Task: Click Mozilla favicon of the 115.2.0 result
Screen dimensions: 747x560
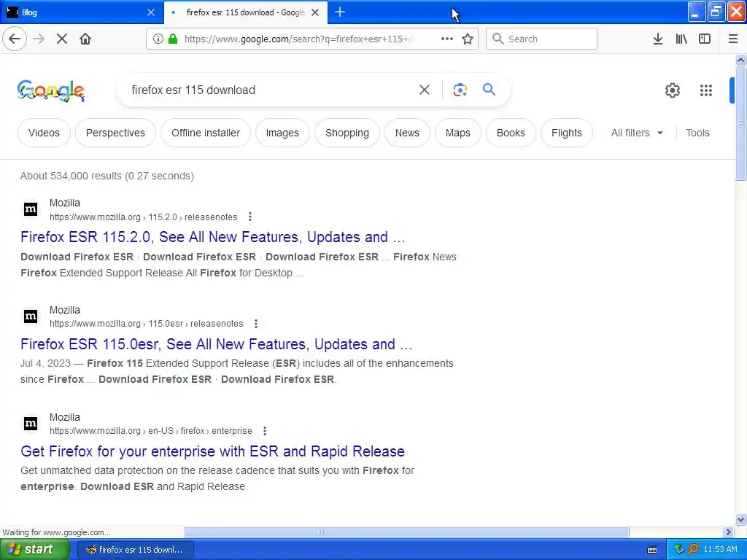Action: click(x=31, y=209)
